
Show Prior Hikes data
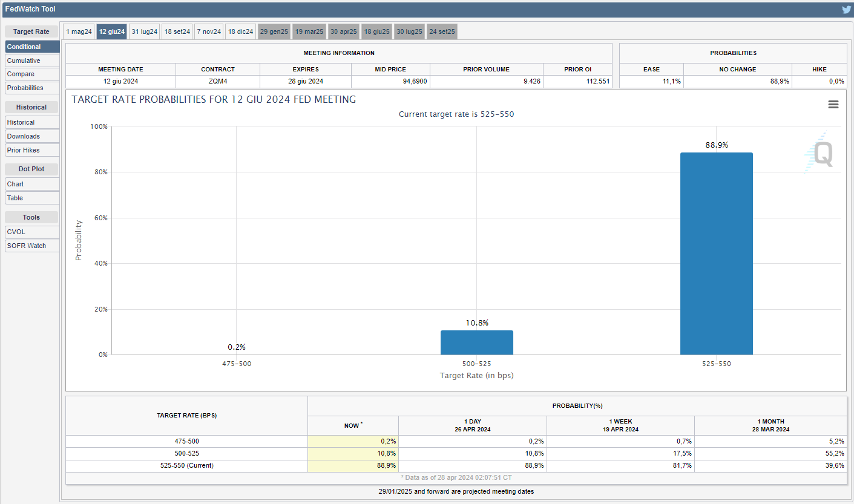32,150
